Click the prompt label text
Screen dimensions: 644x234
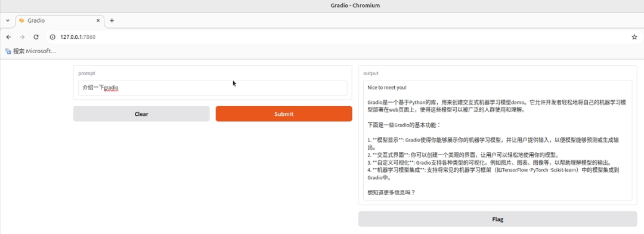pos(86,73)
